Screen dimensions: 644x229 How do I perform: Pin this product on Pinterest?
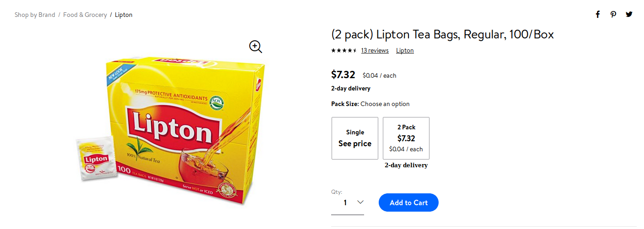(x=613, y=14)
